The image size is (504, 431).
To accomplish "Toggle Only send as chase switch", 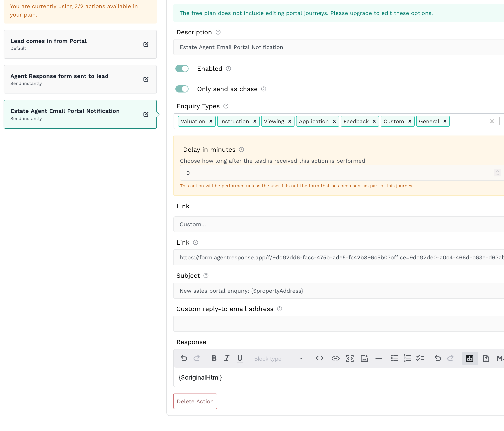I will click(182, 89).
